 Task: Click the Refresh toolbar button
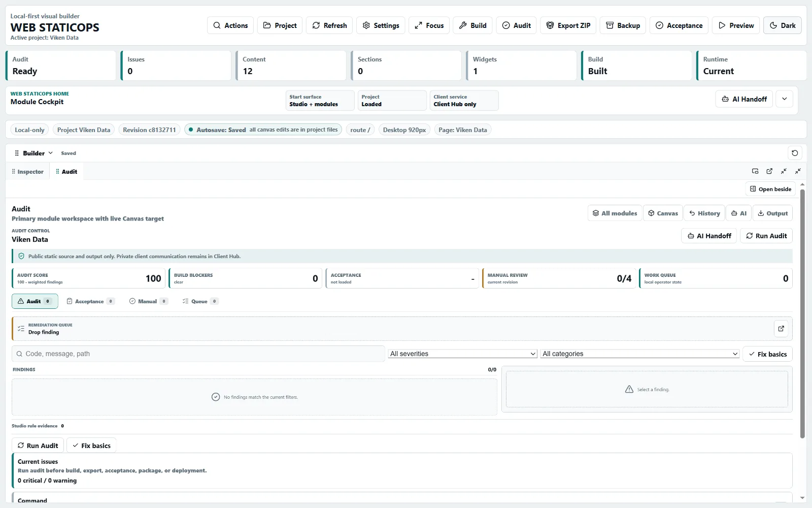[x=329, y=25]
